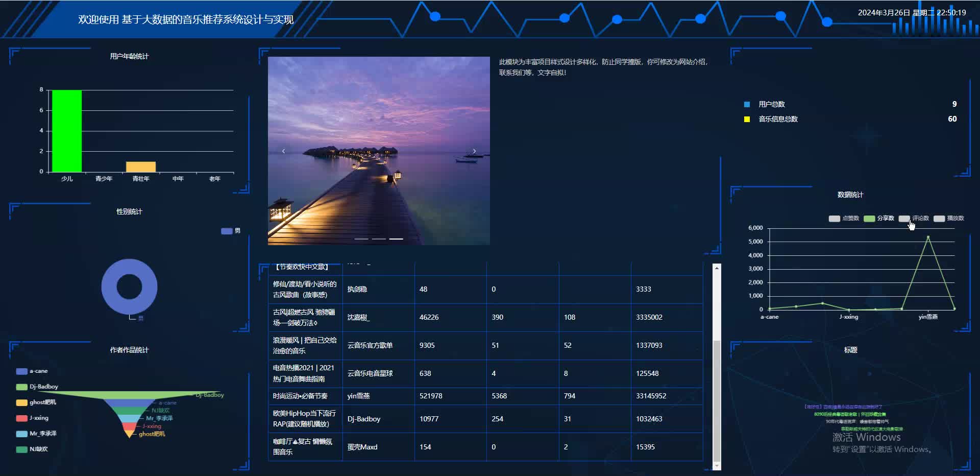Click the 音乐信息总数 label
The image size is (980, 476).
pyautogui.click(x=778, y=119)
